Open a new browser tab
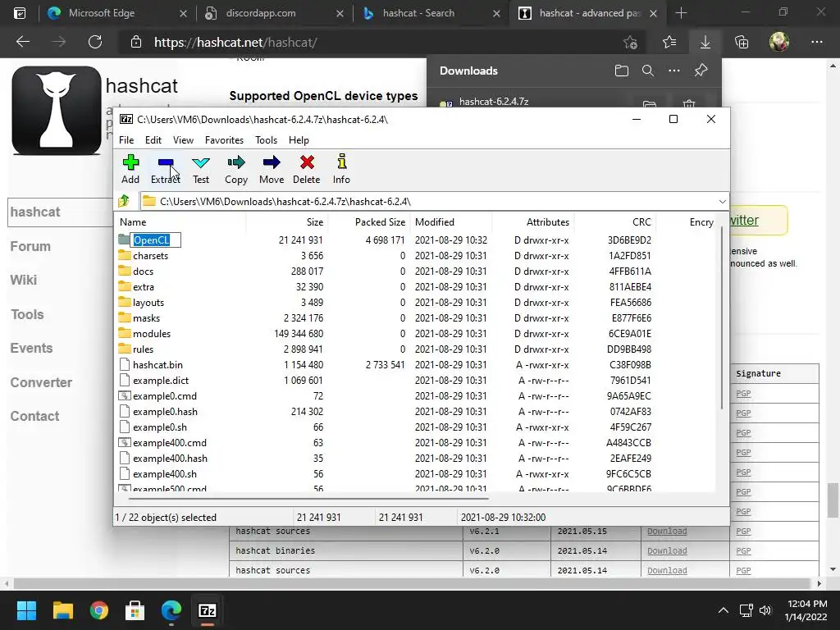 pyautogui.click(x=681, y=13)
